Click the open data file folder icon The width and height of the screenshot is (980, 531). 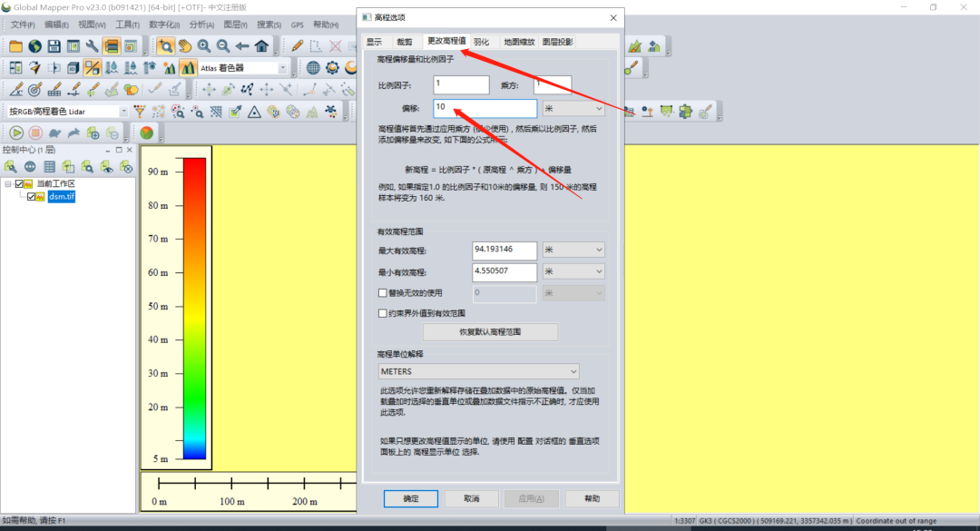coord(15,46)
